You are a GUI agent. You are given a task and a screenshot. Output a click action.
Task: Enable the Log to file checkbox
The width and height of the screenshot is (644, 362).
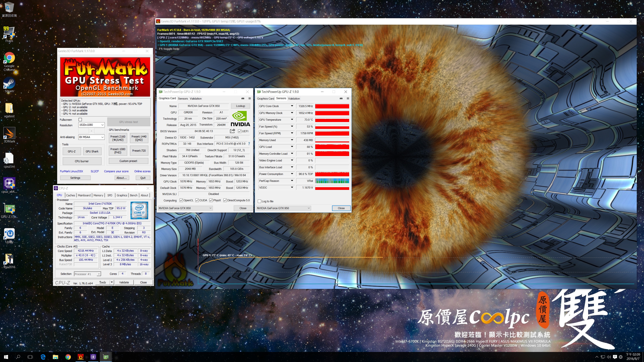coord(259,201)
